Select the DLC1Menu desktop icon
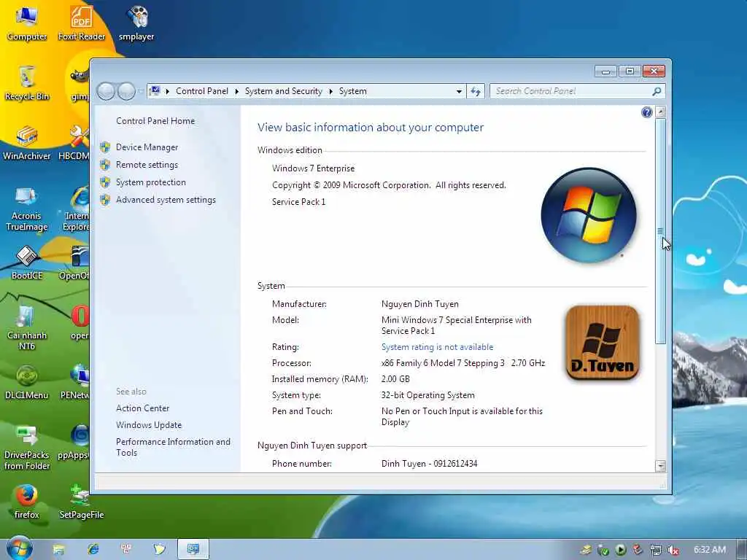Viewport: 747px width, 560px height. coord(27,382)
